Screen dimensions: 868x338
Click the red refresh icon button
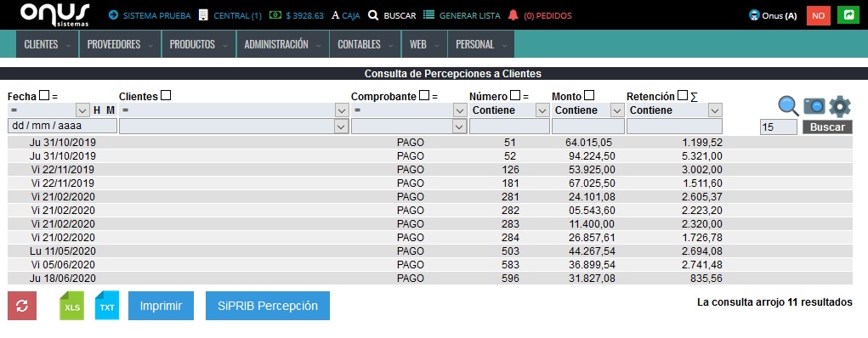(22, 306)
